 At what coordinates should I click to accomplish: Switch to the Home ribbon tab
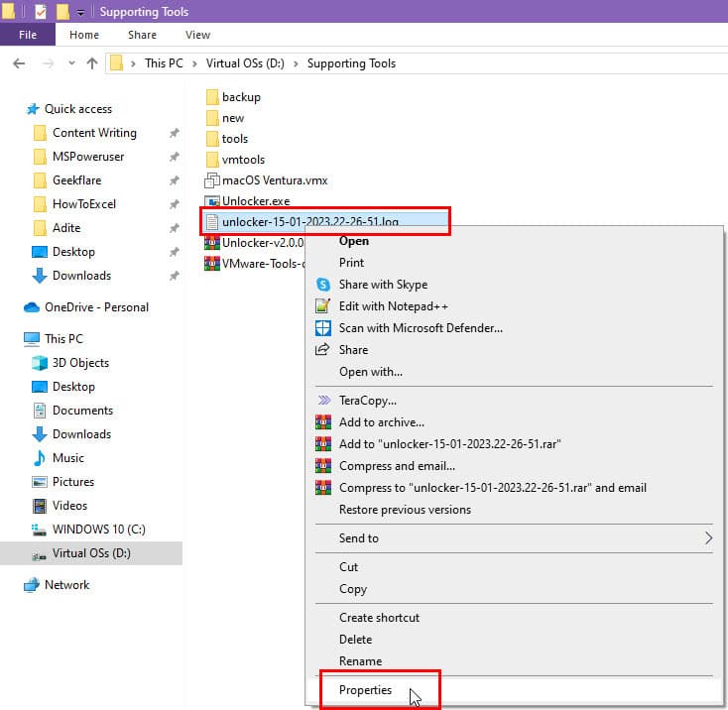(84, 35)
